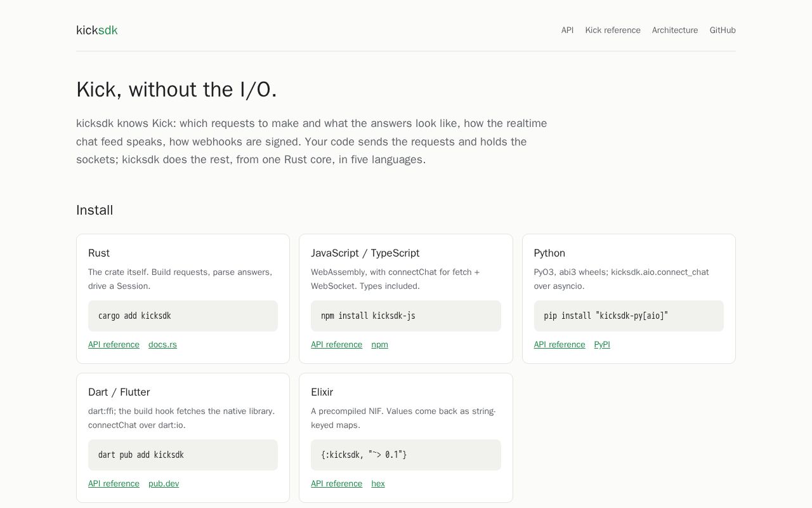Screen dimensions: 812x508
Task: Click the "dart pub add kicksdk" command
Action: tap(141, 455)
